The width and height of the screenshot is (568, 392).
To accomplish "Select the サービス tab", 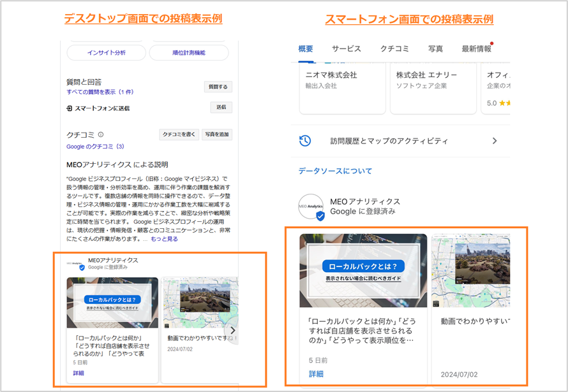I will (x=347, y=49).
